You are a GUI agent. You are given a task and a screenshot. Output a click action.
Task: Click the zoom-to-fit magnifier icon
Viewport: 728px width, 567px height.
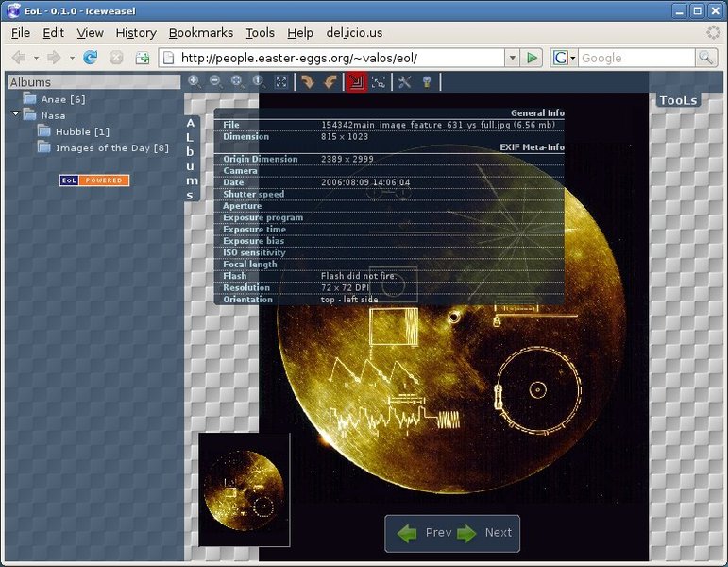238,82
